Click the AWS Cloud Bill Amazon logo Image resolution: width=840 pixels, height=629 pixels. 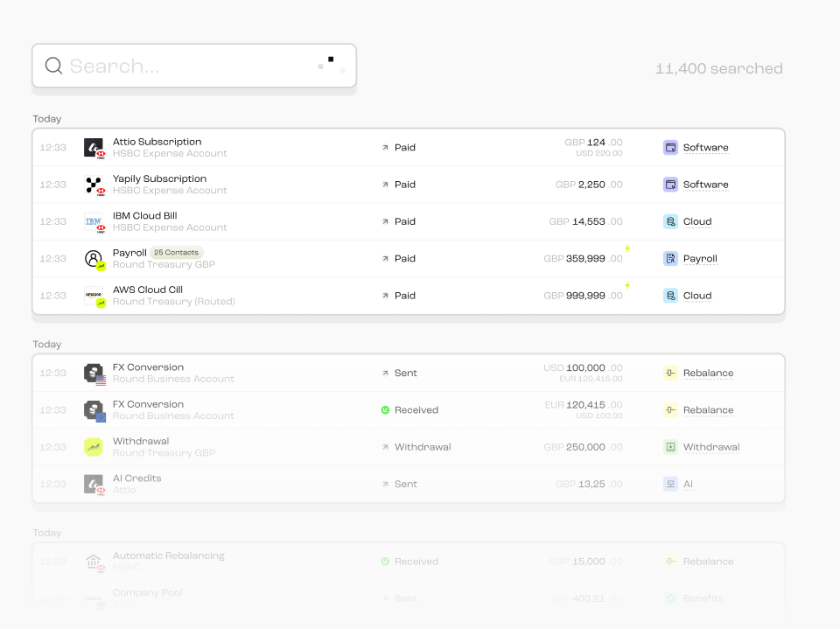click(94, 295)
